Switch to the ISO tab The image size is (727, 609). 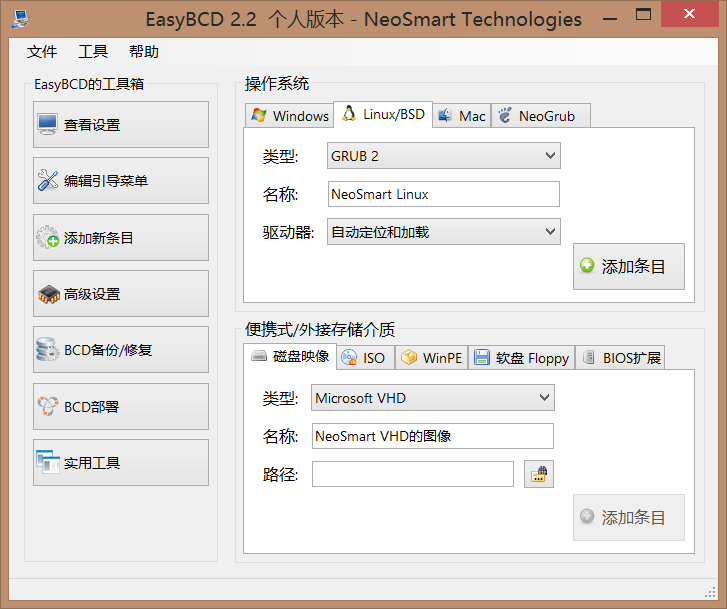(366, 358)
